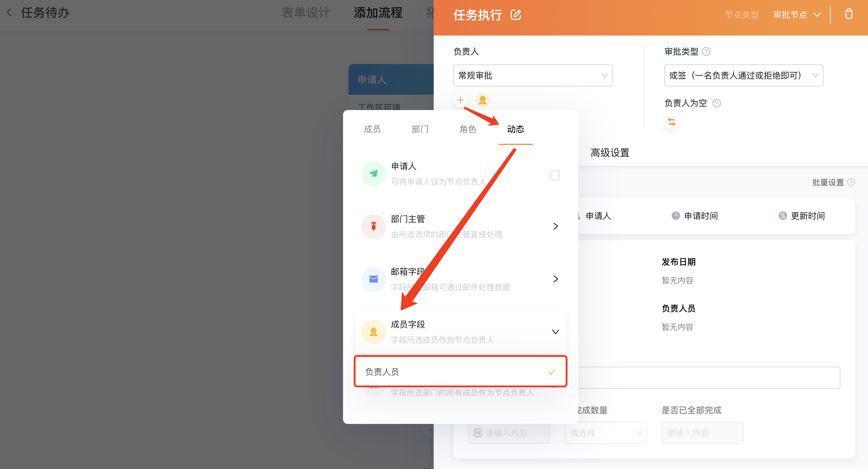Select the 动态 tab
868x469 pixels.
[x=515, y=129]
